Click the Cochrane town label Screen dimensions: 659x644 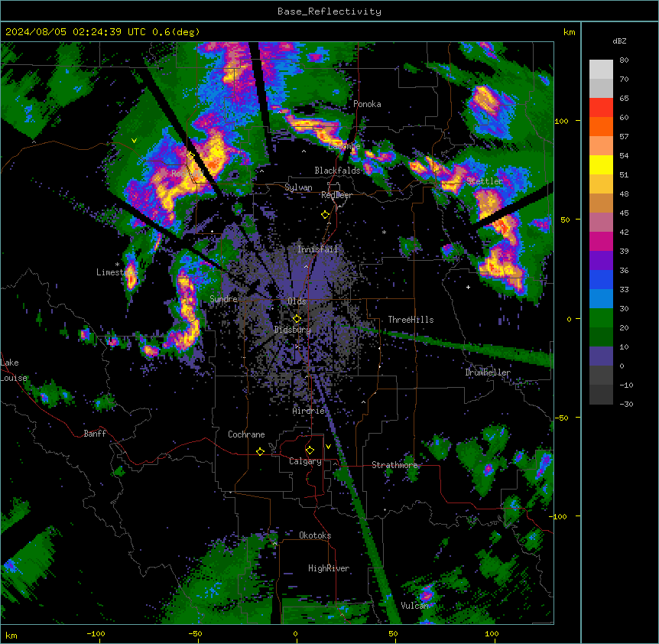(246, 434)
